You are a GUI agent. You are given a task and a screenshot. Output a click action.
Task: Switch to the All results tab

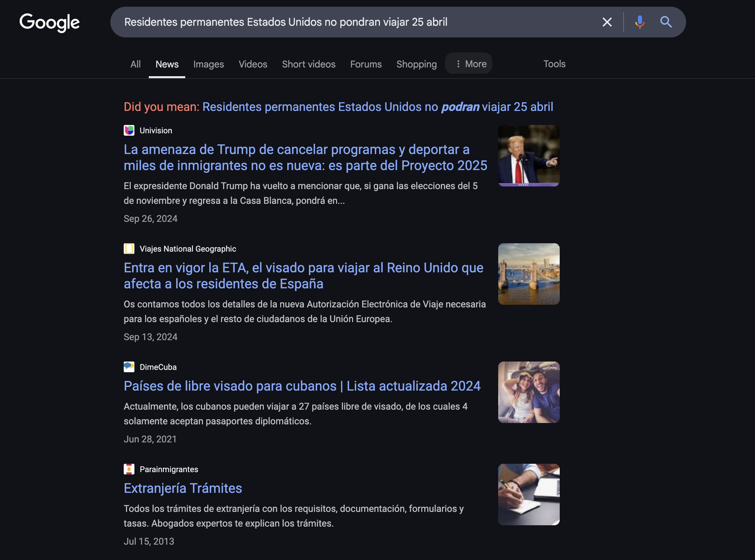(x=135, y=64)
